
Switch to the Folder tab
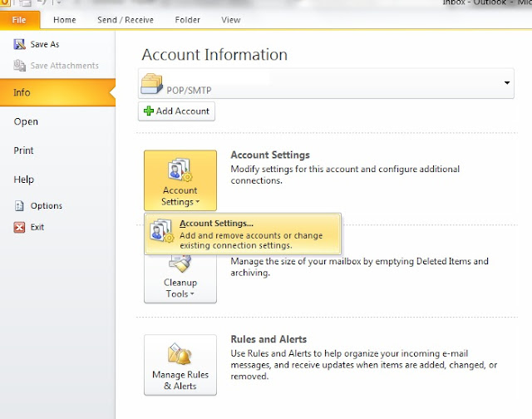tap(187, 20)
